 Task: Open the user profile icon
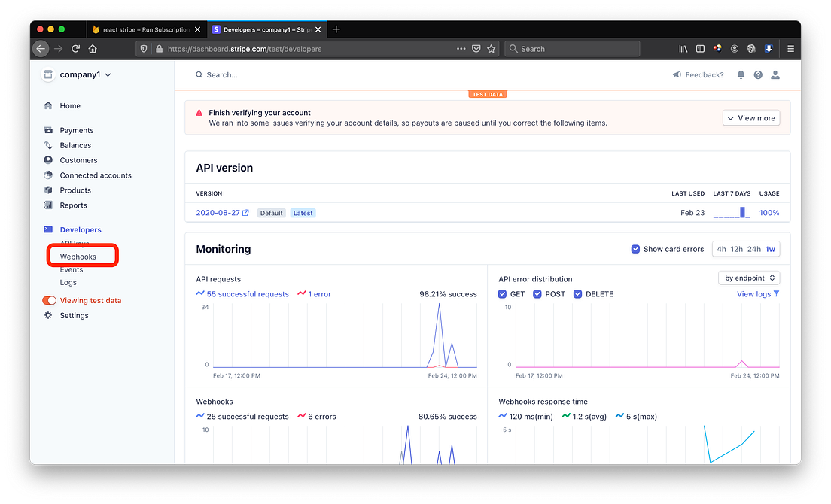click(x=775, y=74)
